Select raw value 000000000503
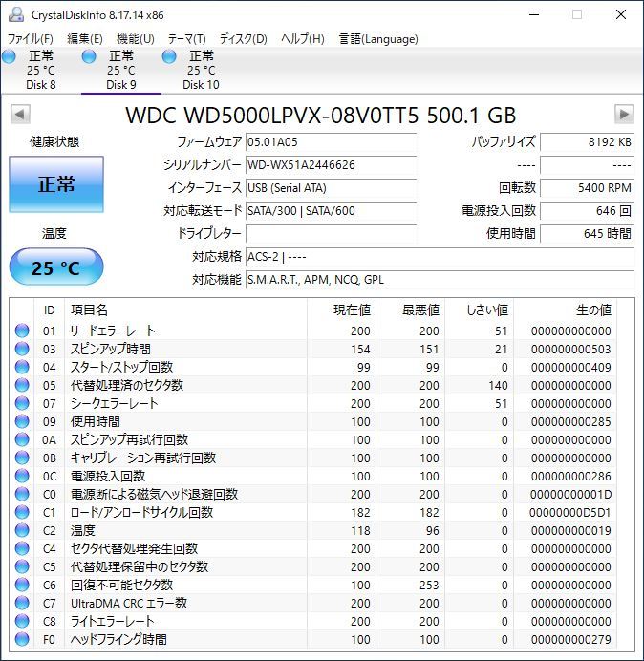 pyautogui.click(x=570, y=349)
